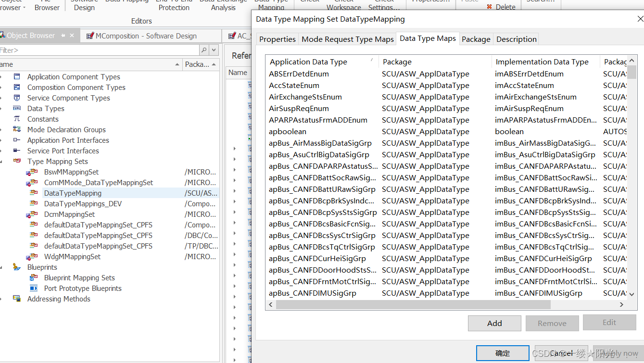This screenshot has width=644, height=363.
Task: Open the filter options dropdown arrow
Action: pos(213,50)
